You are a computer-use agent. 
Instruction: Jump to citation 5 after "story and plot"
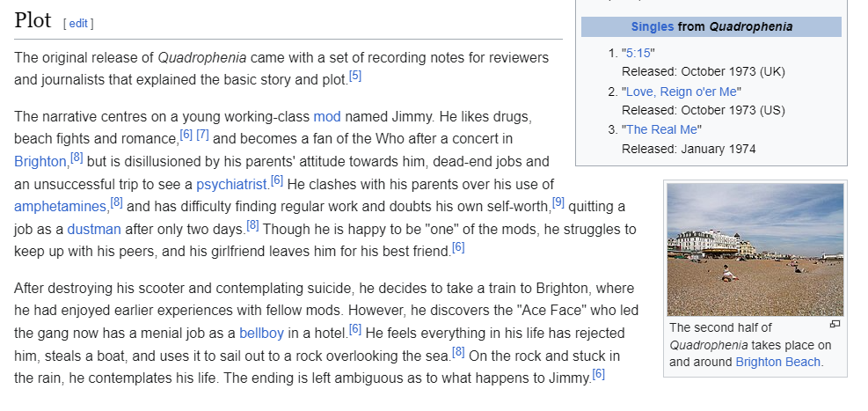[355, 76]
